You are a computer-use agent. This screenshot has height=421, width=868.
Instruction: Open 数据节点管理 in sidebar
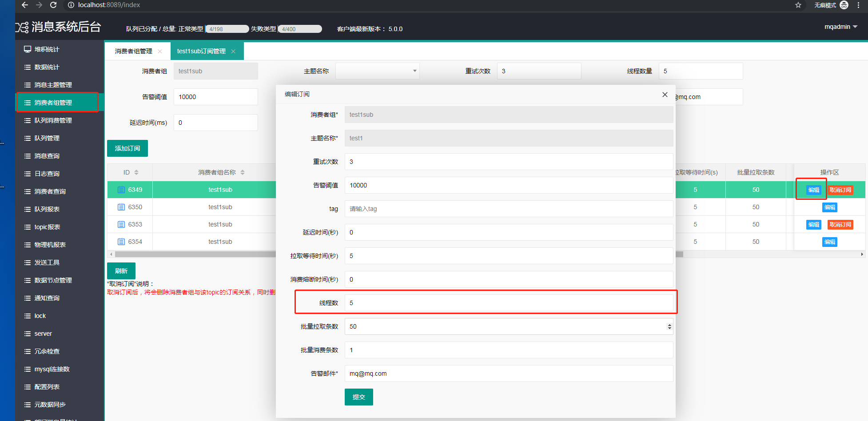point(60,280)
